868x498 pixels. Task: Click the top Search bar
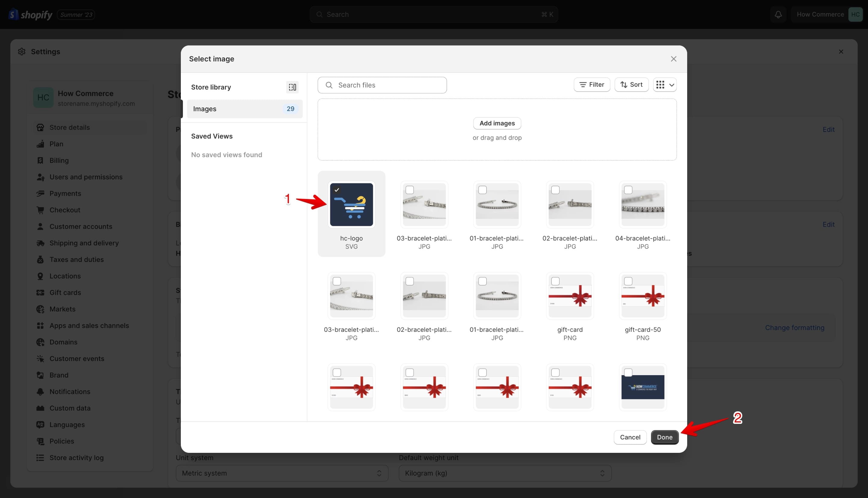coord(434,14)
